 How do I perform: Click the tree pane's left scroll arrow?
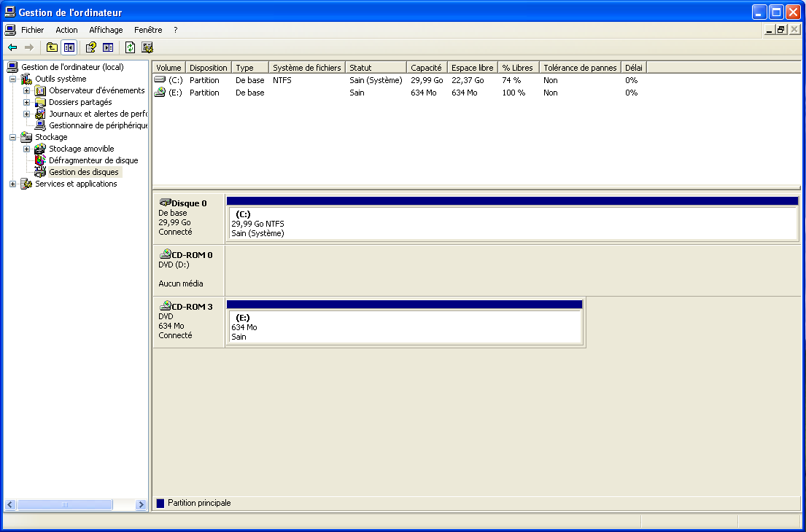[9, 505]
